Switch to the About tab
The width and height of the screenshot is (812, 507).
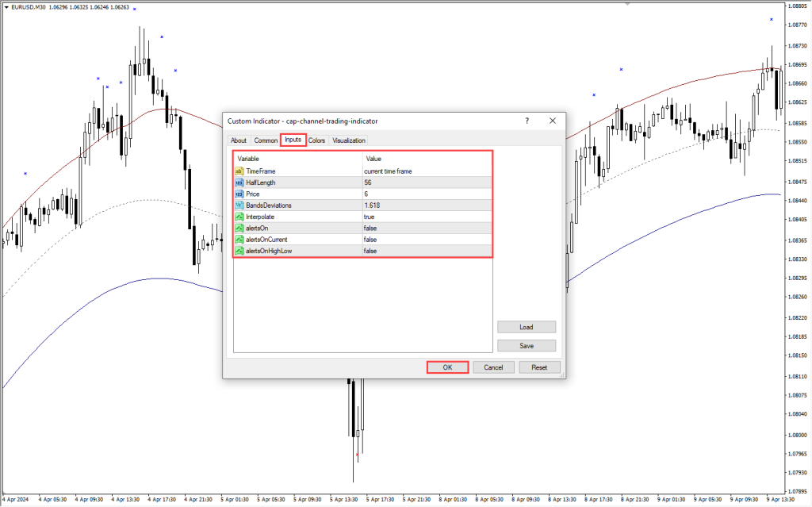[x=238, y=140]
